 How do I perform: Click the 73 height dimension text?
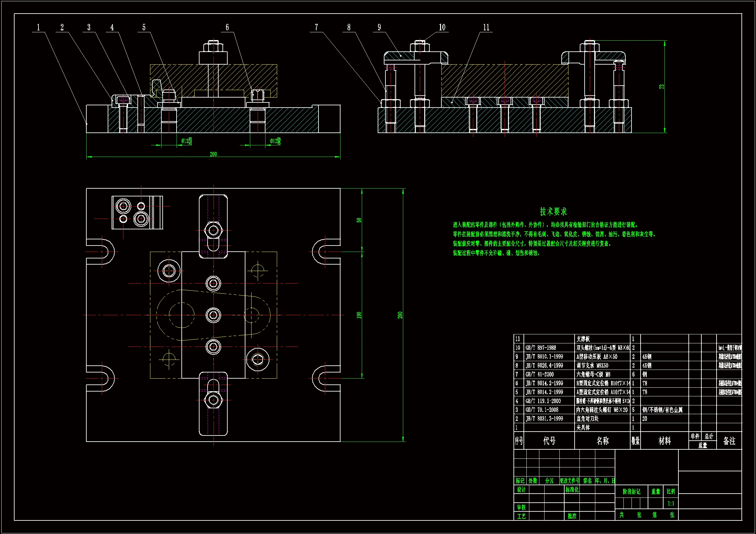tap(662, 87)
